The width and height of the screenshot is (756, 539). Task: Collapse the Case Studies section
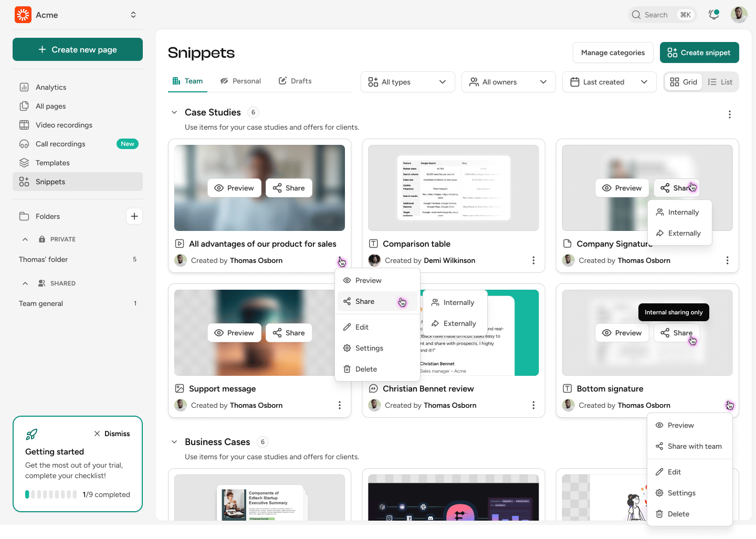(174, 112)
